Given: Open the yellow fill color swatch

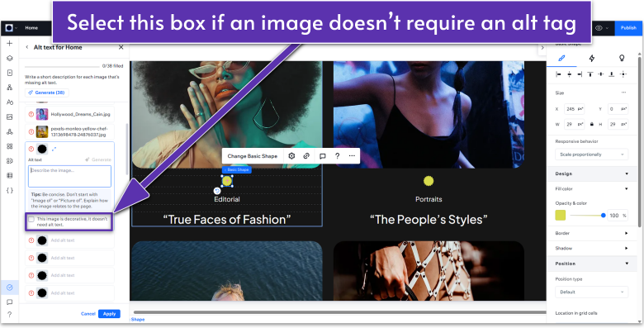Looking at the screenshot, I should [561, 216].
